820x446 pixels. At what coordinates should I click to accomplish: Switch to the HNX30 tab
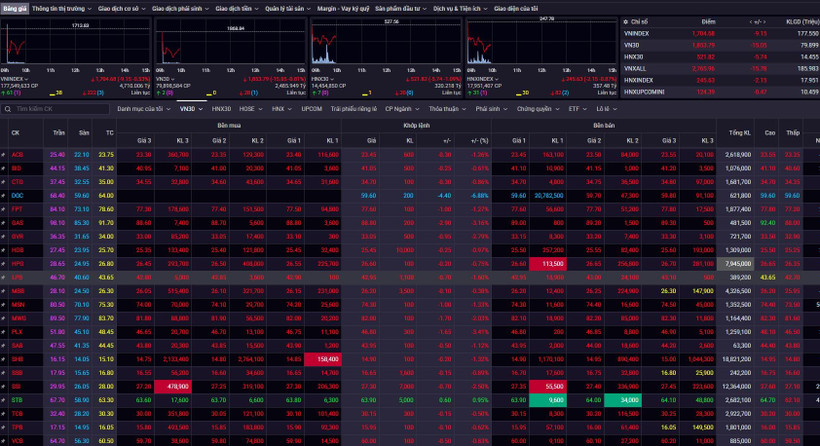pos(221,108)
